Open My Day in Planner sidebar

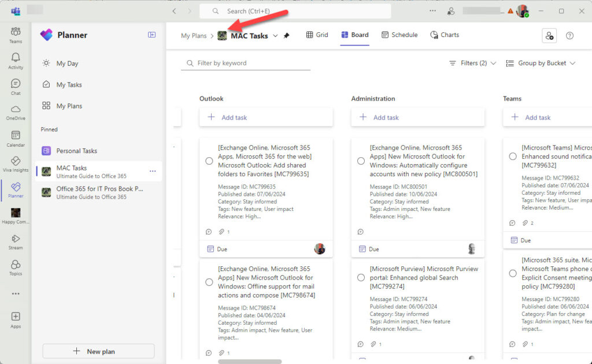(x=98, y=64)
